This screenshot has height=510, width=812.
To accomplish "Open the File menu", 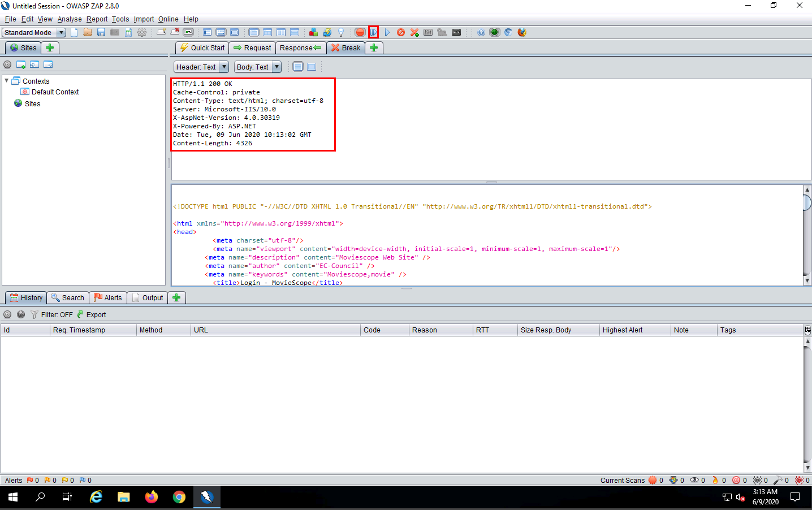I will tap(10, 19).
